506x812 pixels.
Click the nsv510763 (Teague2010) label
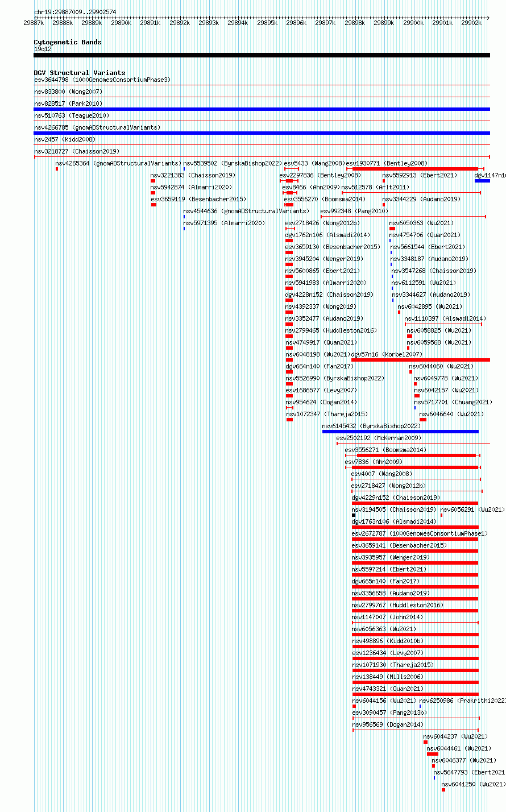pyautogui.click(x=72, y=115)
